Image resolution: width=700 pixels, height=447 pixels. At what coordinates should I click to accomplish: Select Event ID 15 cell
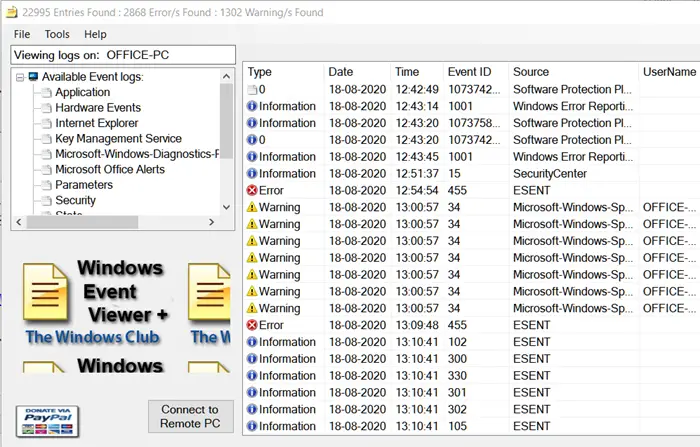tap(454, 174)
